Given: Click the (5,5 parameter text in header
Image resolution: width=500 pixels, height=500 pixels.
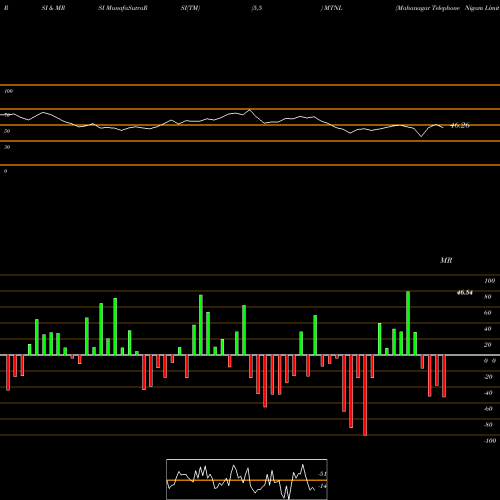Looking at the screenshot, I should point(257,8).
